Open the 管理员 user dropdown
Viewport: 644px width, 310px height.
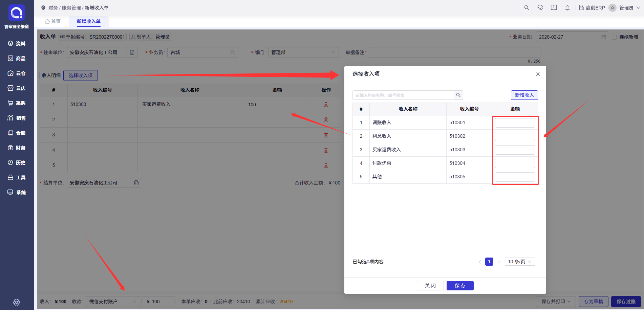[x=625, y=8]
